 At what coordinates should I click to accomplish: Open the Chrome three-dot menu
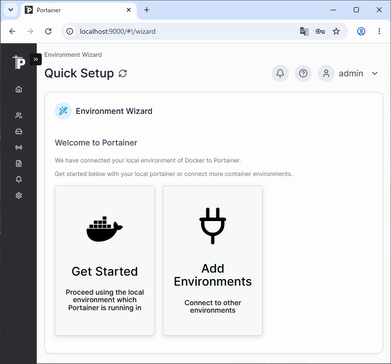point(379,31)
